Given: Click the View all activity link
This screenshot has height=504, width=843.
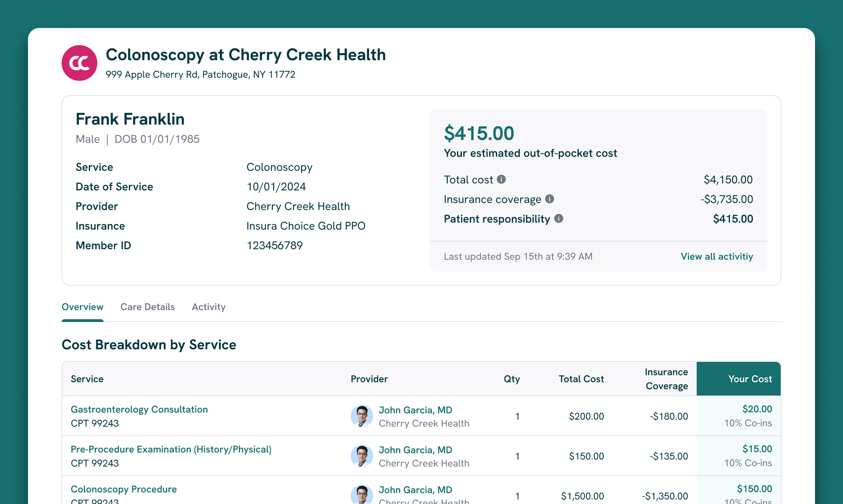Looking at the screenshot, I should click(x=717, y=257).
